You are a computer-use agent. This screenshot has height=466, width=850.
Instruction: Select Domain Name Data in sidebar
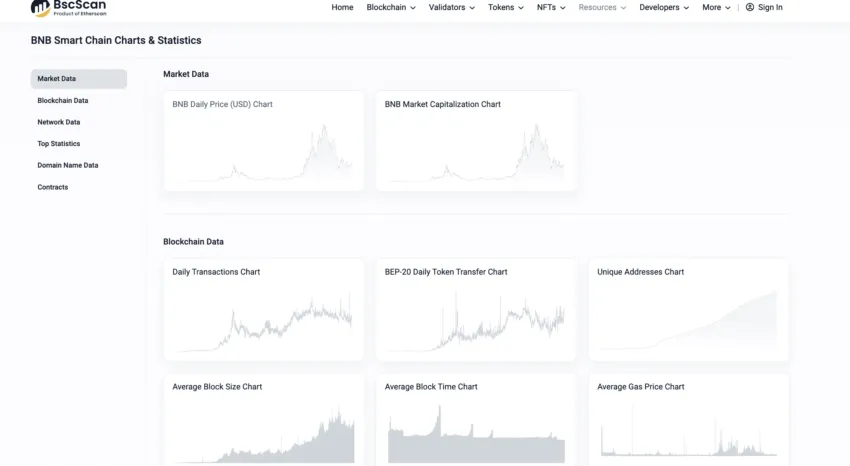[68, 165]
